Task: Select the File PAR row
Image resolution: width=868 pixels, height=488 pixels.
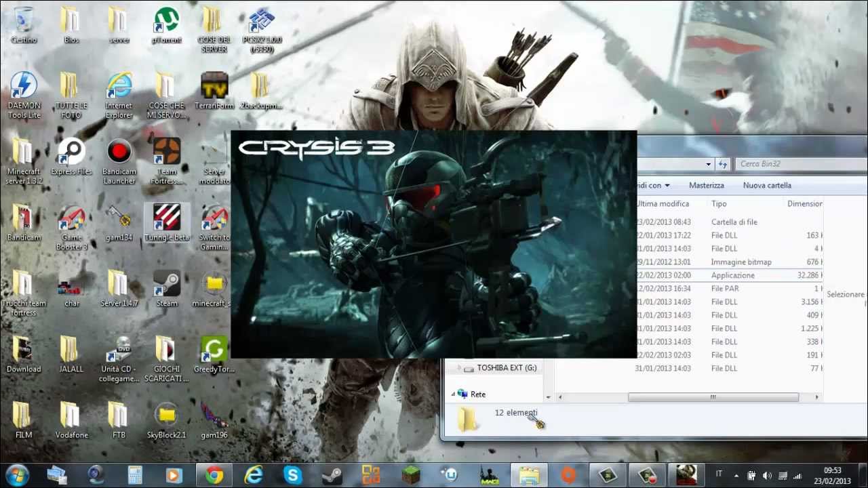Action: tap(729, 288)
